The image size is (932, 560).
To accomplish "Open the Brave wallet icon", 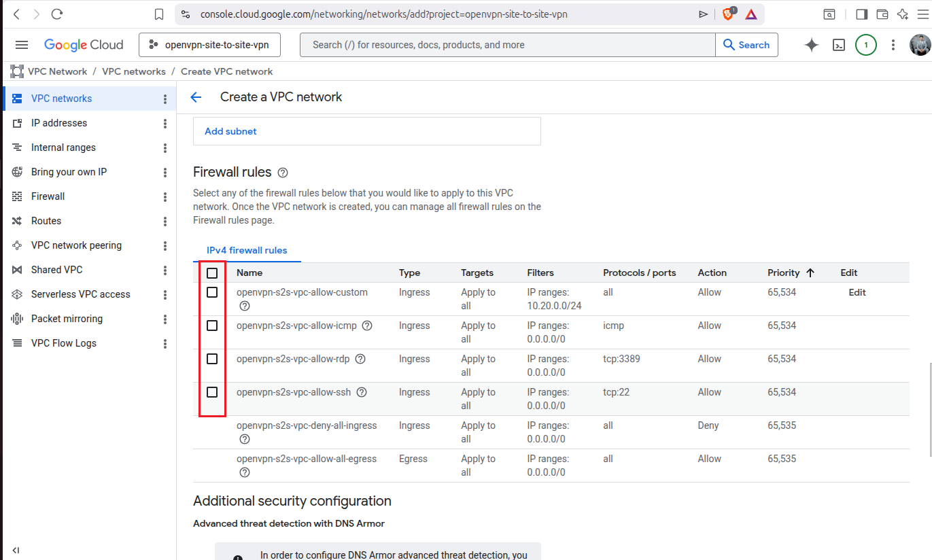I will [882, 14].
